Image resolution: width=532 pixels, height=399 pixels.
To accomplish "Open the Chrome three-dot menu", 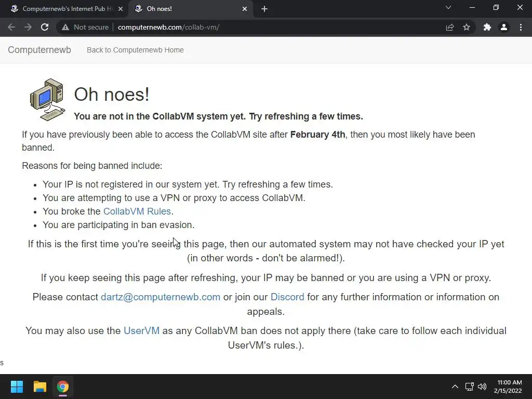I will click(x=521, y=27).
